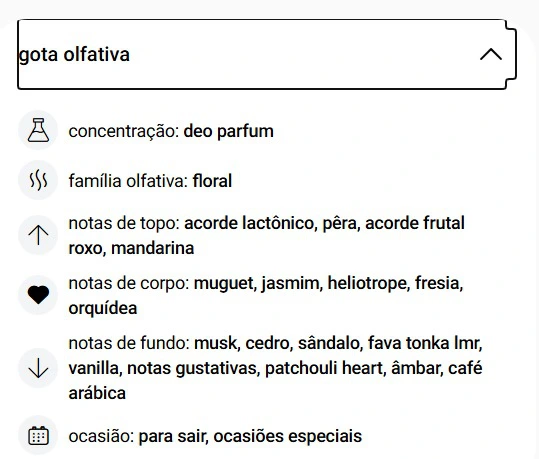The height and width of the screenshot is (459, 539).
Task: Click the up arrow notas de topo icon
Action: point(38,235)
